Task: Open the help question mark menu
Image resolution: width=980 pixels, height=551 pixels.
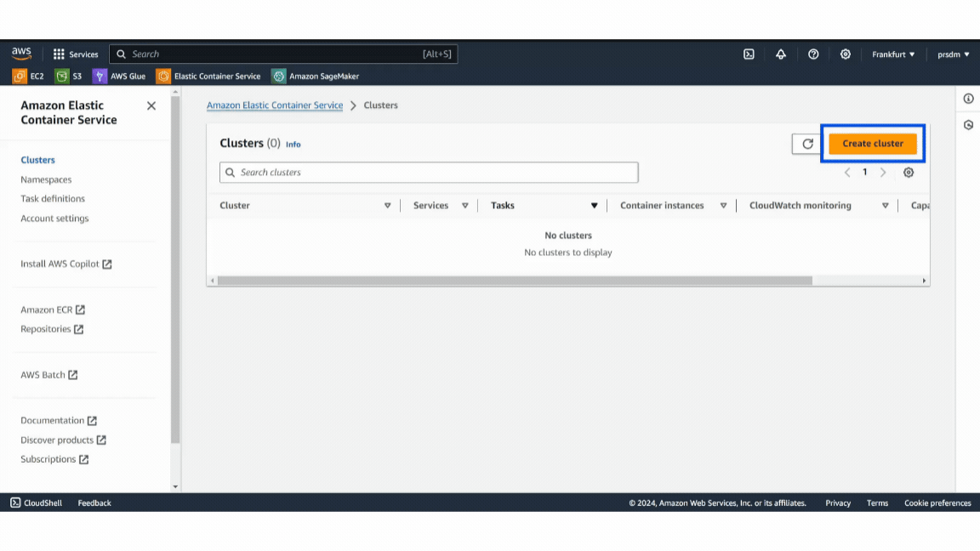Action: click(x=813, y=54)
